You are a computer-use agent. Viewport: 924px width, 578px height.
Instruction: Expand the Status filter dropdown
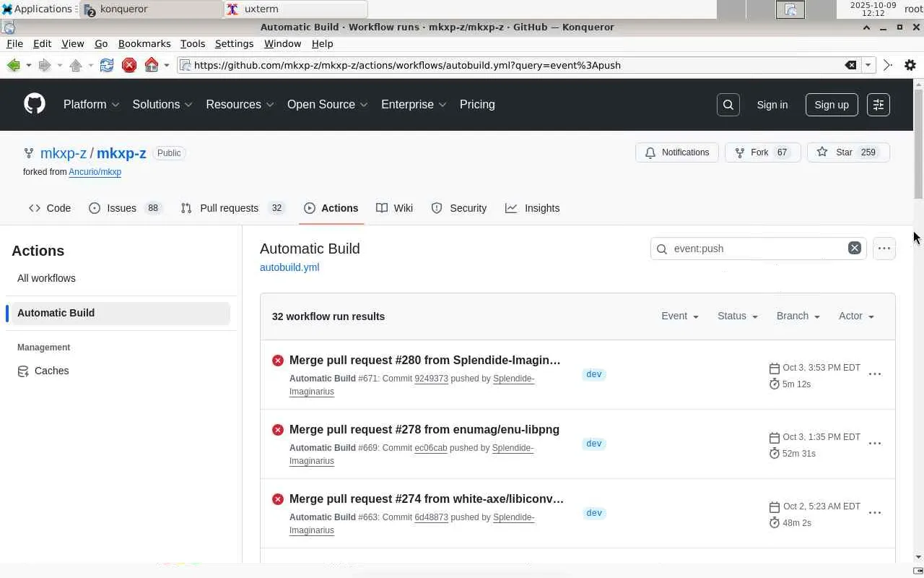737,316
